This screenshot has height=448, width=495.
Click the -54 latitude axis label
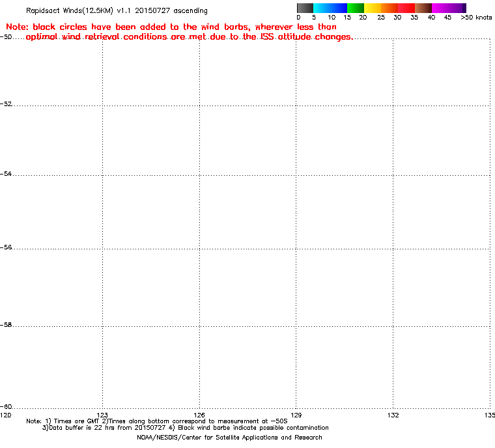[6, 174]
